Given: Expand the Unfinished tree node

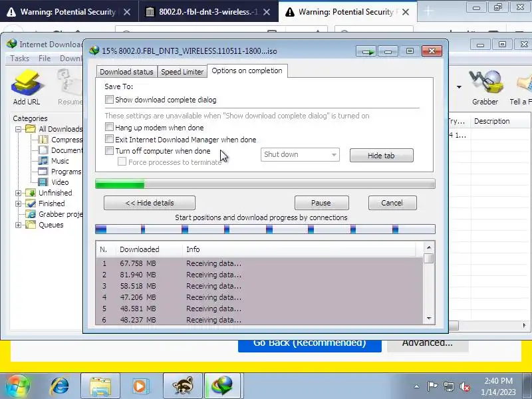Looking at the screenshot, I should [x=19, y=193].
